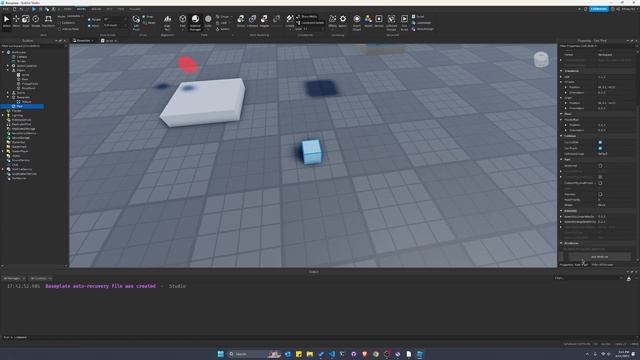This screenshot has height=360, width=640.
Task: Insert a new LocalScript from the ribbon
Action: 422,23
